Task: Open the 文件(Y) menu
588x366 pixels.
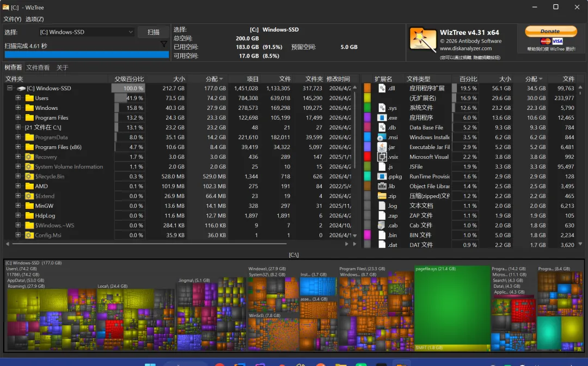Action: (x=13, y=19)
